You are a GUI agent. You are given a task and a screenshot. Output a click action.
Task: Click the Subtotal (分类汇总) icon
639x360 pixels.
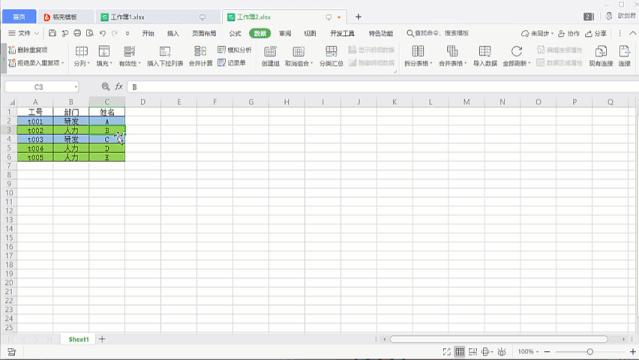point(331,51)
